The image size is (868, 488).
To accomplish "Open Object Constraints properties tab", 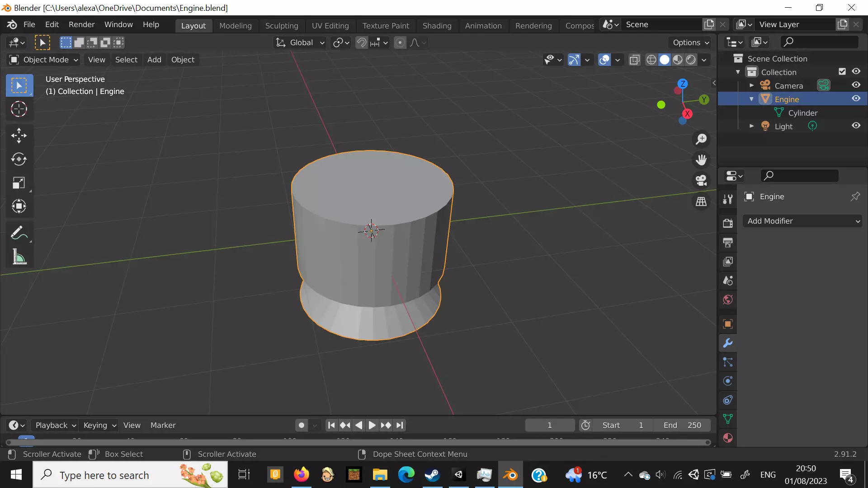I will 728,400.
